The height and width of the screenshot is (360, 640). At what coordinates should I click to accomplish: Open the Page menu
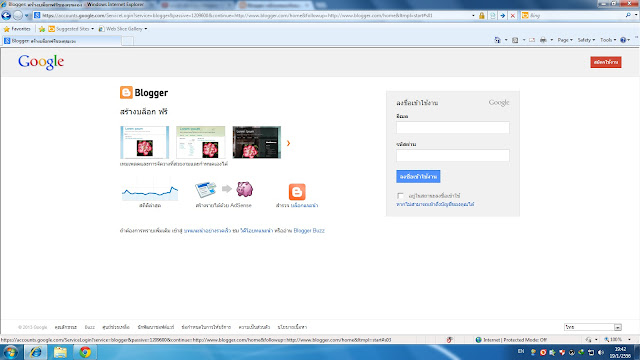click(x=565, y=40)
